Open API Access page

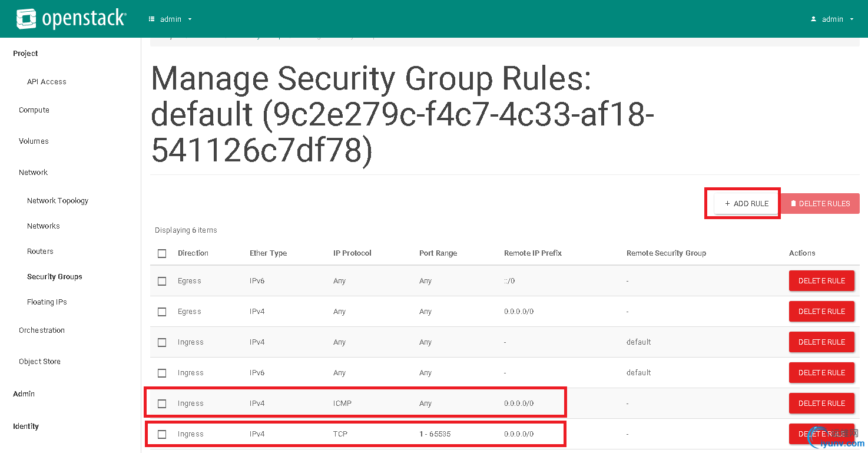(47, 82)
